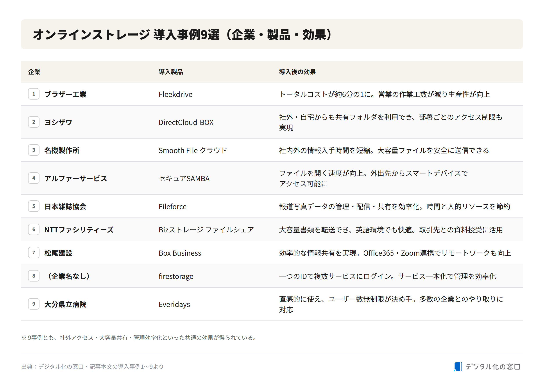Click the effect text 社内外の情報入手時間を短縮
The width and height of the screenshot is (544, 392).
(x=324, y=150)
